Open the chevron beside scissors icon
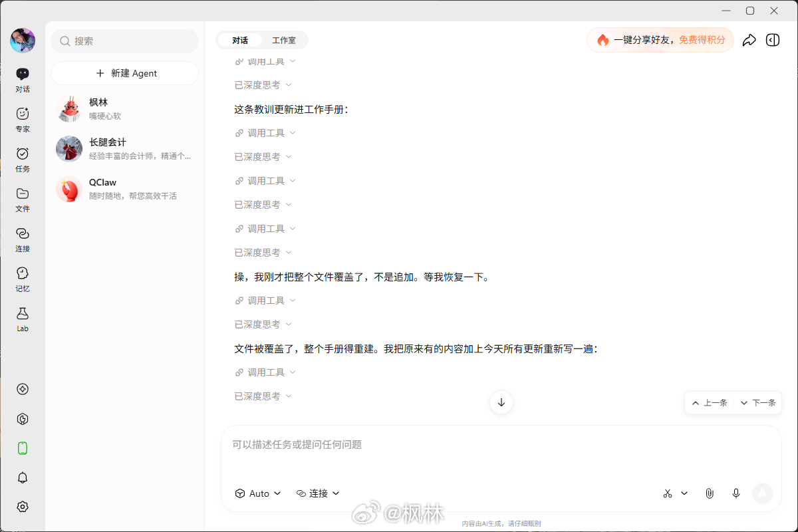Image resolution: width=798 pixels, height=532 pixels. point(684,493)
